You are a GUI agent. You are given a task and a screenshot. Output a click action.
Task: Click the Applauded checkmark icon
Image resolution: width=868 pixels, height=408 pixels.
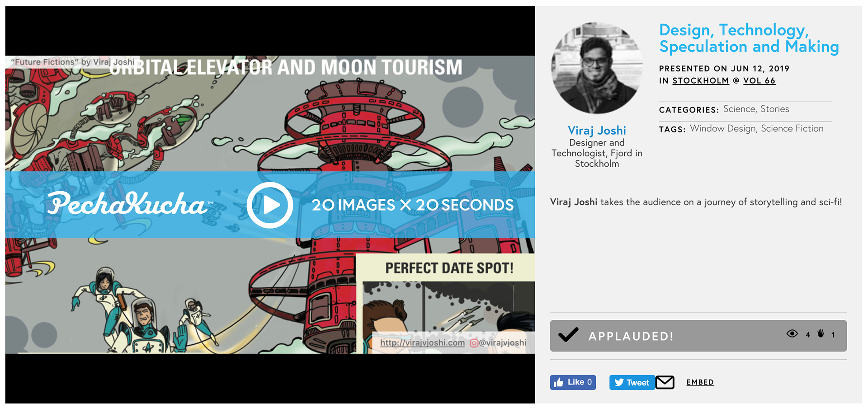point(568,334)
